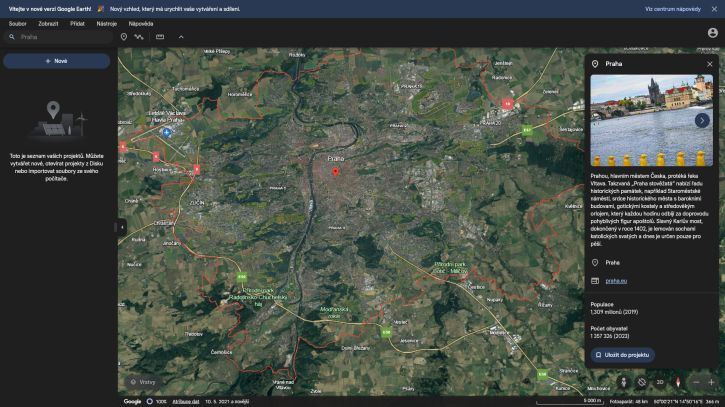Screen dimensions: 725x407
Task: Create a new project with Nová button
Action: [56, 61]
